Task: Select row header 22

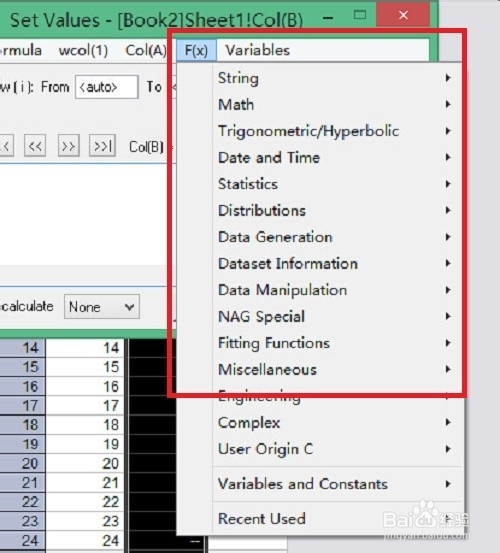Action: point(23,502)
